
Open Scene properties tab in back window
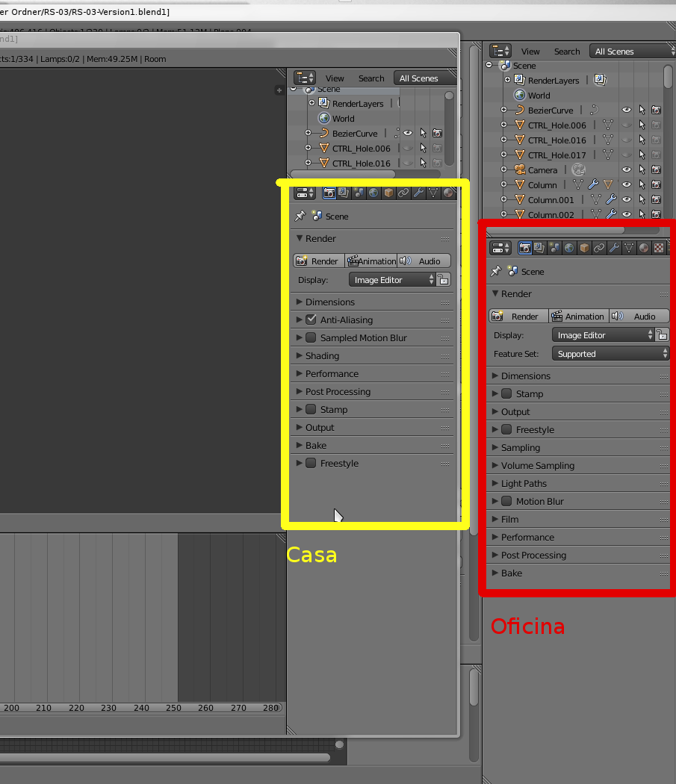554,248
